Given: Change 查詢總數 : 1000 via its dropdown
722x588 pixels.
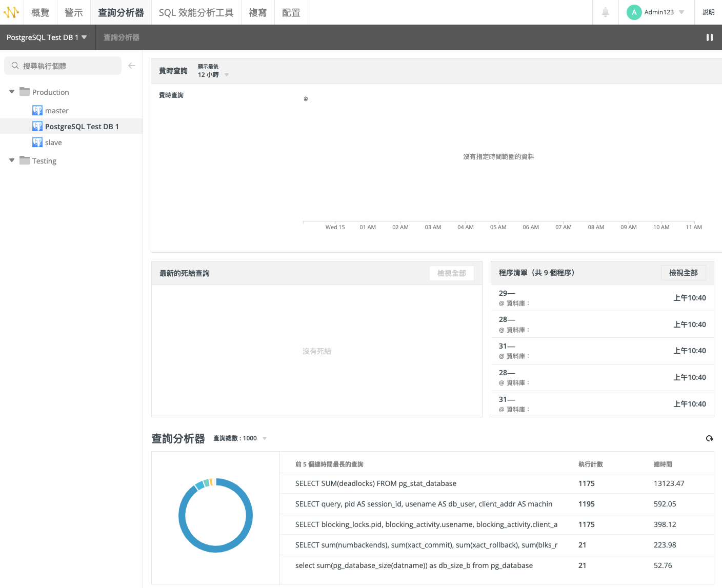Looking at the screenshot, I should click(264, 438).
